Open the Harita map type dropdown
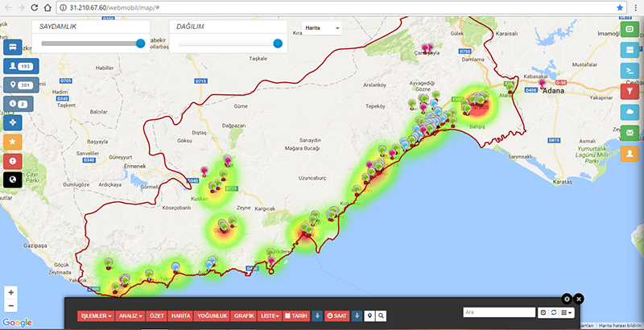Screen dimensions: 644x330 [x=322, y=28]
